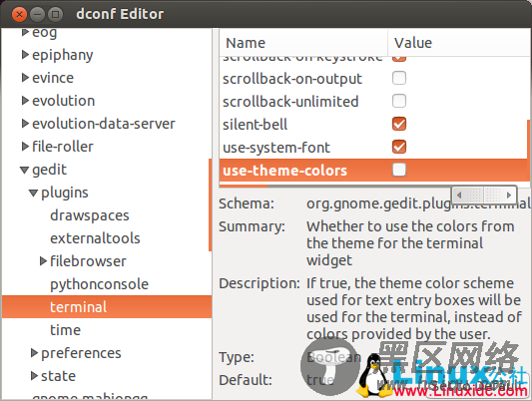The height and width of the screenshot is (401, 532).
Task: Toggle the scrollback-on-output checkbox
Action: tap(399, 78)
